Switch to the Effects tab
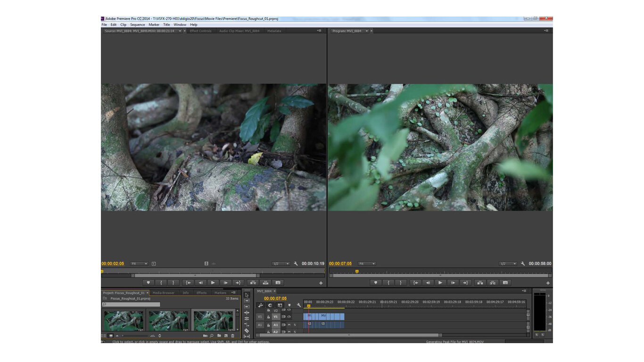This screenshot has width=644, height=362. 202,293
